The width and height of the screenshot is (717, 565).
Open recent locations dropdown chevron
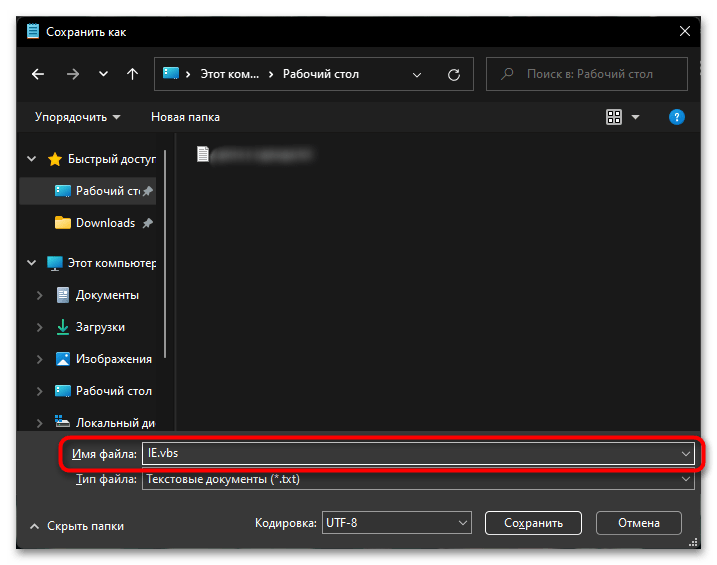pyautogui.click(x=103, y=74)
